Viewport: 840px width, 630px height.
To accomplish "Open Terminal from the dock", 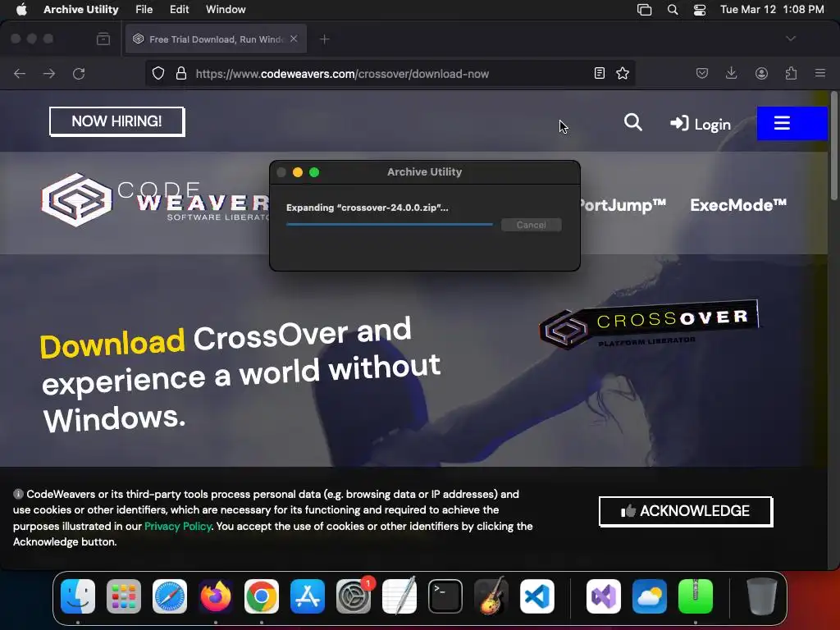I will tap(445, 596).
